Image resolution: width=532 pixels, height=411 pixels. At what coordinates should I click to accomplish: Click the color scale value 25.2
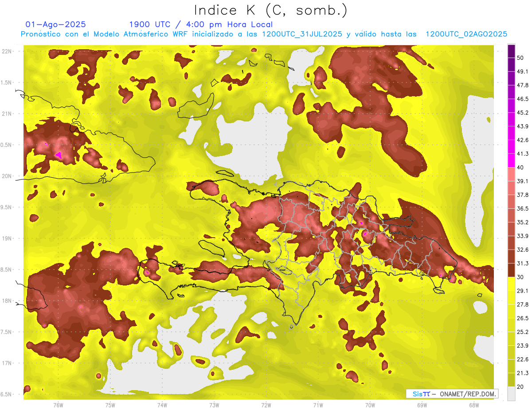tap(523, 332)
